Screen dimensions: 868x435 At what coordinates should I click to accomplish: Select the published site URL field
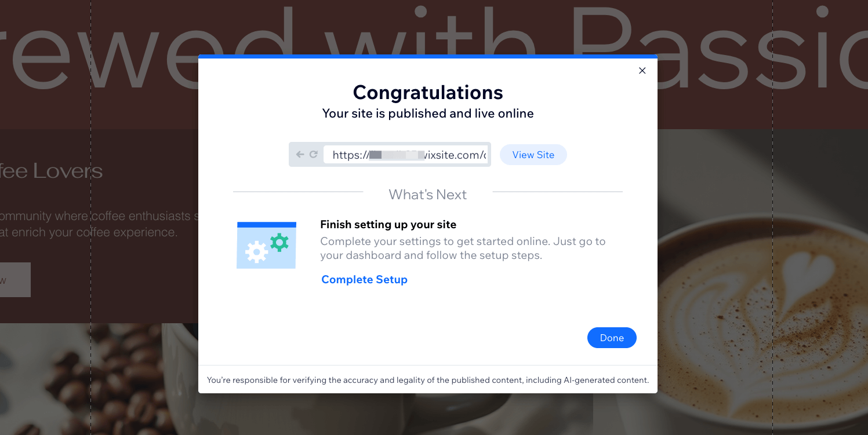[x=406, y=155]
